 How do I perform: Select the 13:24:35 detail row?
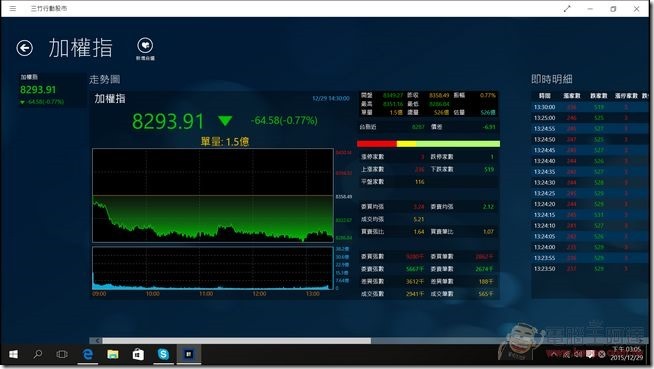click(x=590, y=172)
